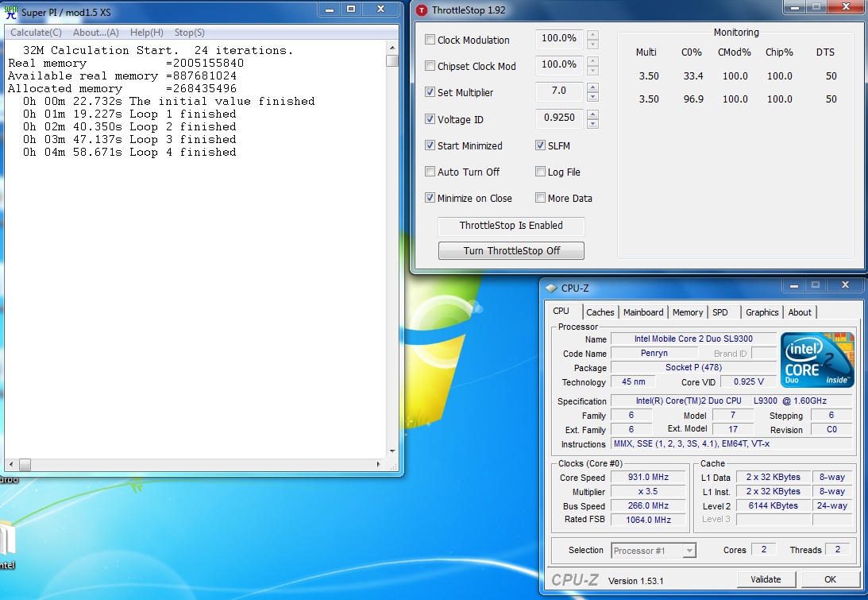
Task: Uncheck the Voltage ID checkbox
Action: click(430, 118)
